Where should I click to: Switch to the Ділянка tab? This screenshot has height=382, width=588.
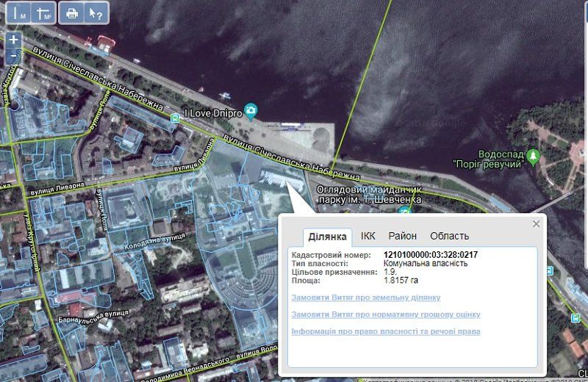pyautogui.click(x=328, y=236)
